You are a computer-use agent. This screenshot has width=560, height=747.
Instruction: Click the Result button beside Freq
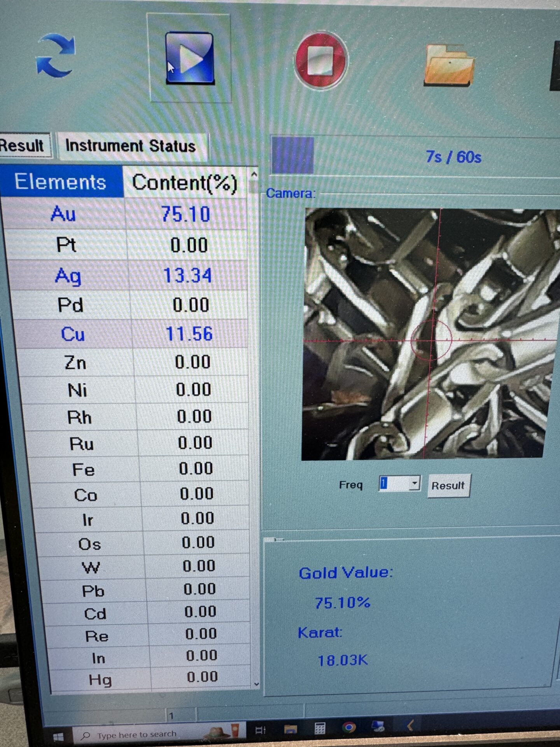point(448,485)
